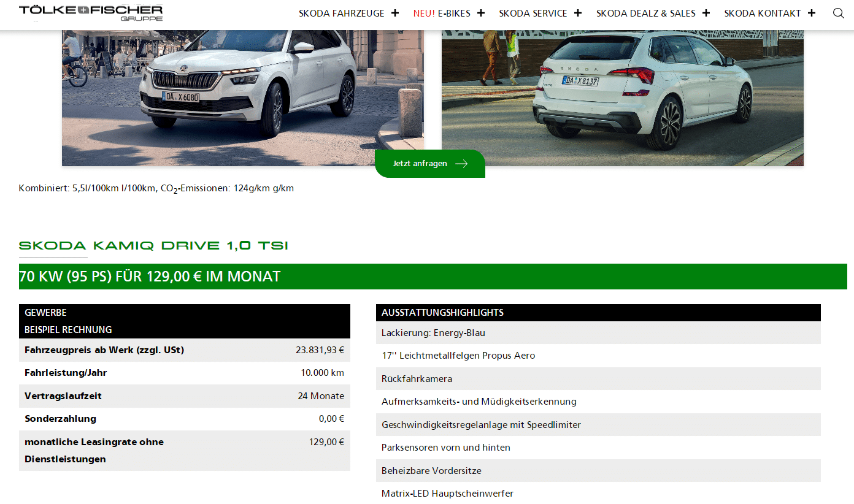
Task: Select row Rückfahrkamera
Action: pos(598,379)
